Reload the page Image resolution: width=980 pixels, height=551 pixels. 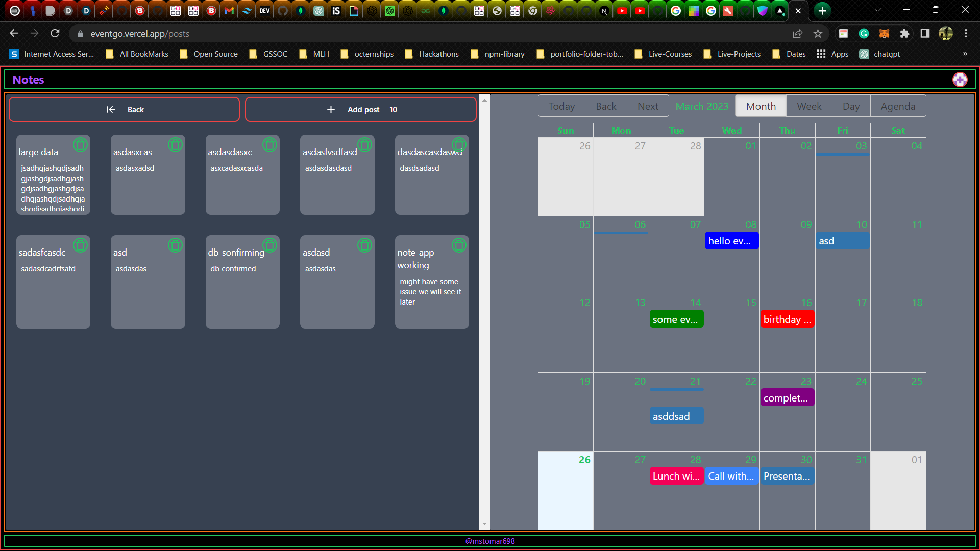coord(55,34)
